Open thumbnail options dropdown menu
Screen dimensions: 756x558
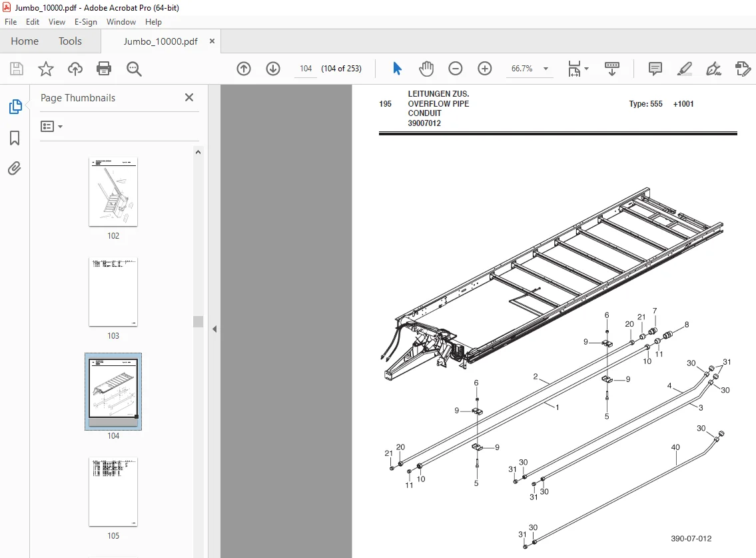coord(51,127)
